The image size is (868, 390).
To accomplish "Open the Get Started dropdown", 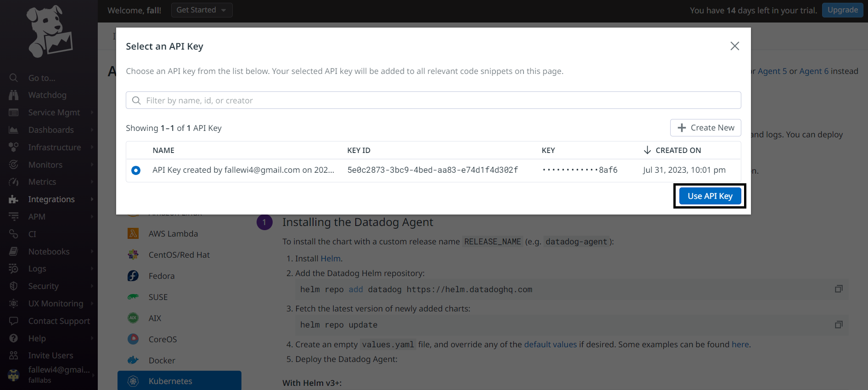I will [202, 10].
